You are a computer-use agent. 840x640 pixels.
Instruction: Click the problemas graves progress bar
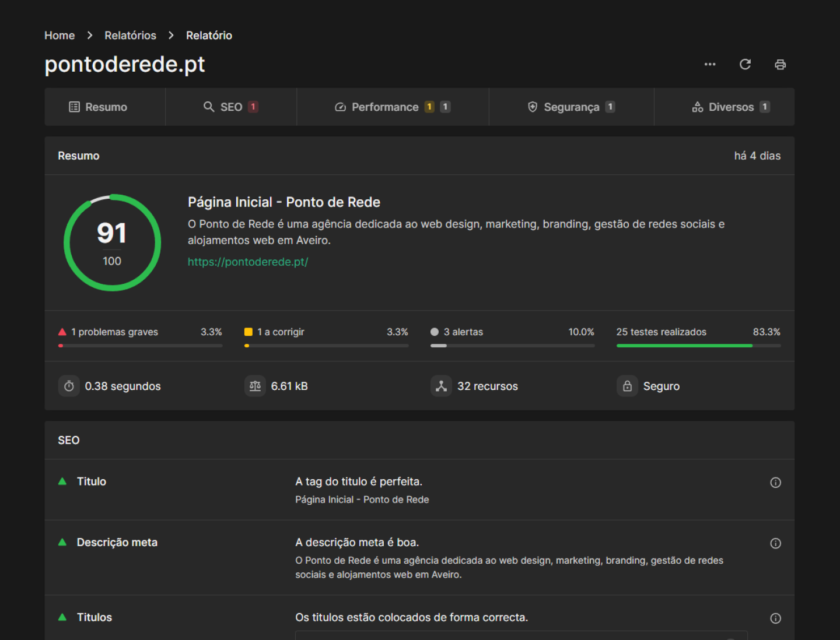140,346
